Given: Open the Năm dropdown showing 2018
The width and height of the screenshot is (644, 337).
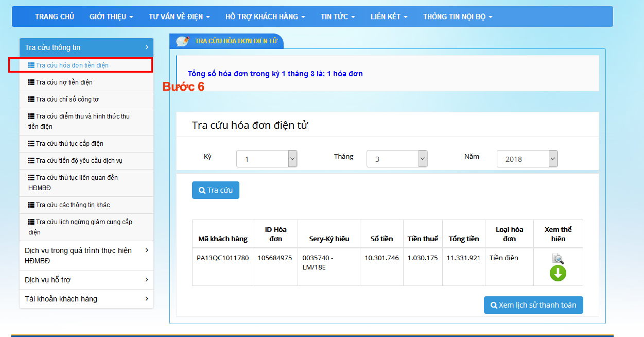Looking at the screenshot, I should click(527, 159).
